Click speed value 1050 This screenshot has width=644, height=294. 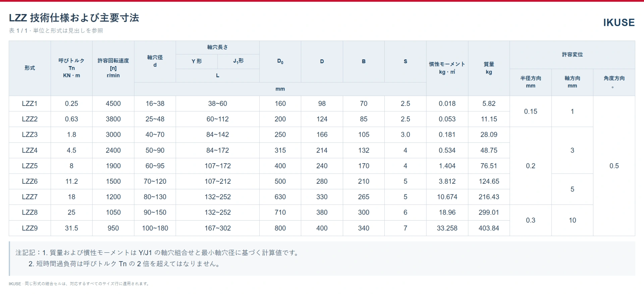pyautogui.click(x=113, y=213)
